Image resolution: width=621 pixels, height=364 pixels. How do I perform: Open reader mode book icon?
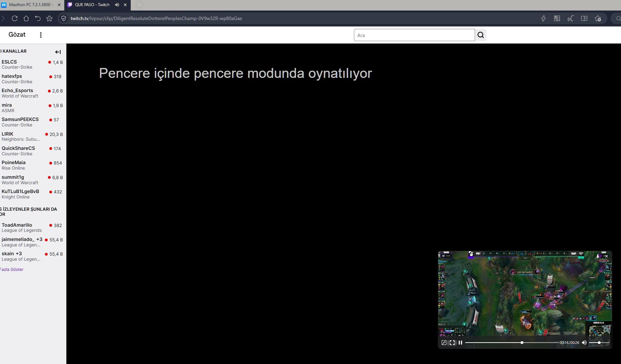click(584, 18)
